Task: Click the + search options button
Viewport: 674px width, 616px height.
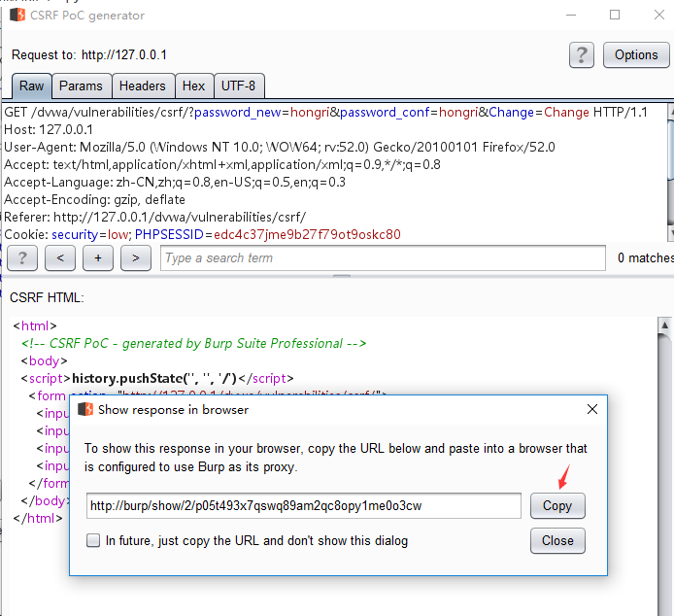Action: click(98, 258)
